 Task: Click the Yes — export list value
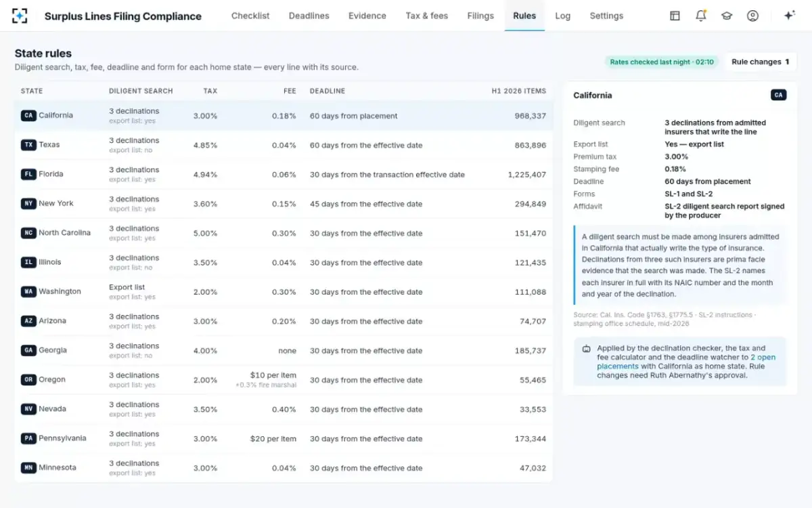pyautogui.click(x=694, y=144)
